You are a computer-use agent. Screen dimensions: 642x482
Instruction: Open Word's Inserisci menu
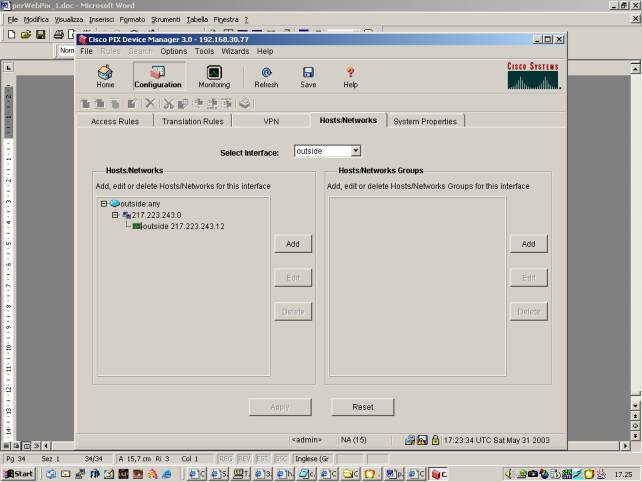(102, 19)
